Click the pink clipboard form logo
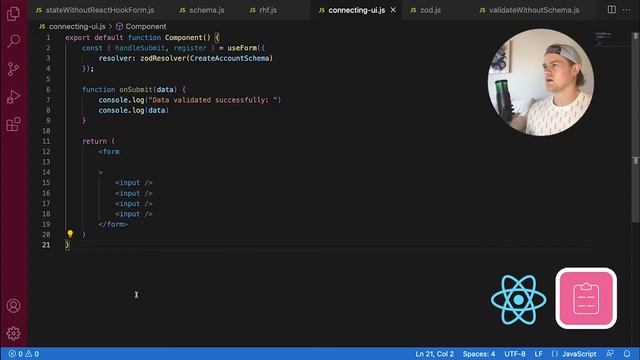The width and height of the screenshot is (640, 360). [x=586, y=298]
